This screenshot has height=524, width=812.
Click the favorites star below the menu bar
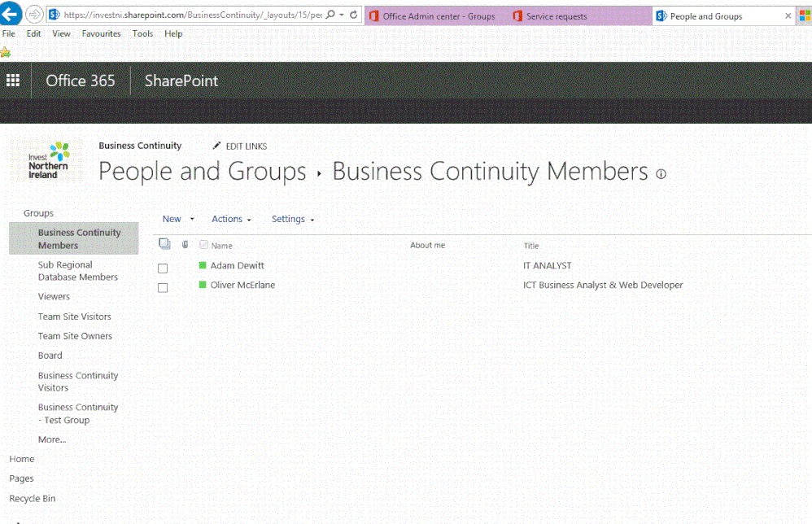tap(7, 50)
